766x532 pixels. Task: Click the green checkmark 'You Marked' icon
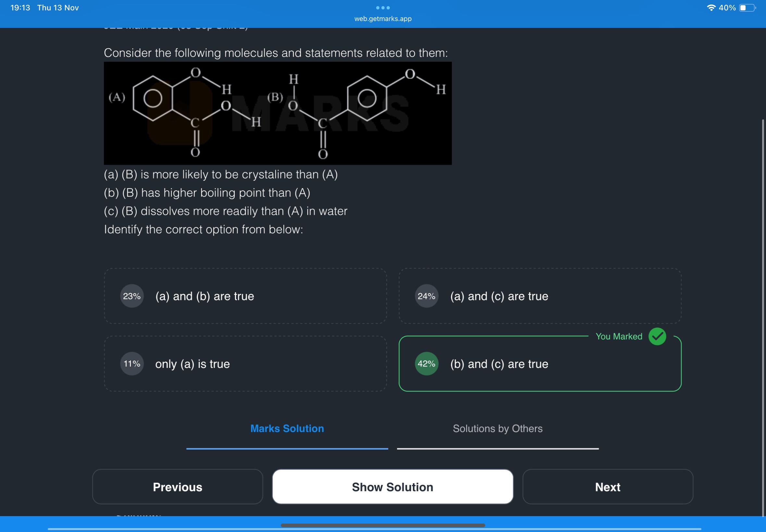click(657, 336)
